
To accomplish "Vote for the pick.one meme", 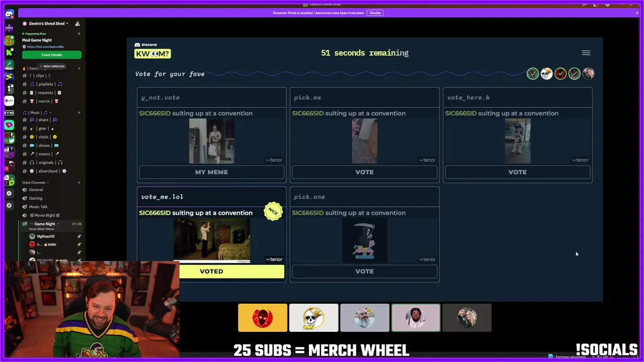I will coord(364,271).
